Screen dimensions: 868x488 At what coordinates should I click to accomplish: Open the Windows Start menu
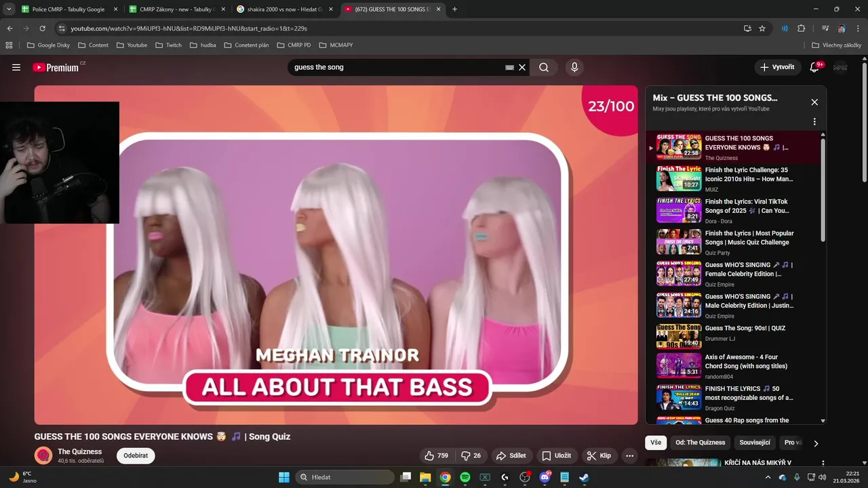click(284, 477)
